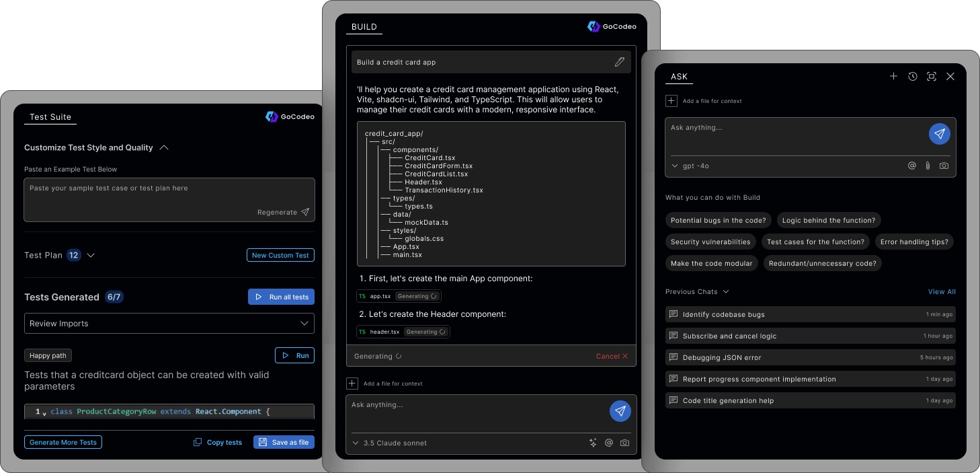Click the Run all tests button
The image size is (980, 473).
pos(281,297)
